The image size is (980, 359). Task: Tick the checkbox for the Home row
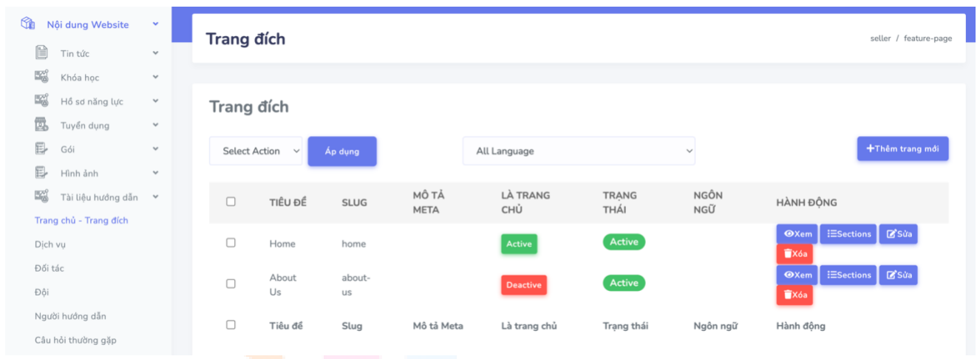[x=231, y=243]
